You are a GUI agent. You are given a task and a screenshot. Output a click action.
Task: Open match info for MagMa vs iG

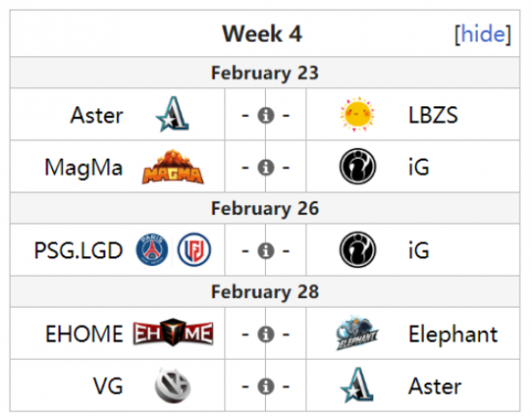[266, 167]
